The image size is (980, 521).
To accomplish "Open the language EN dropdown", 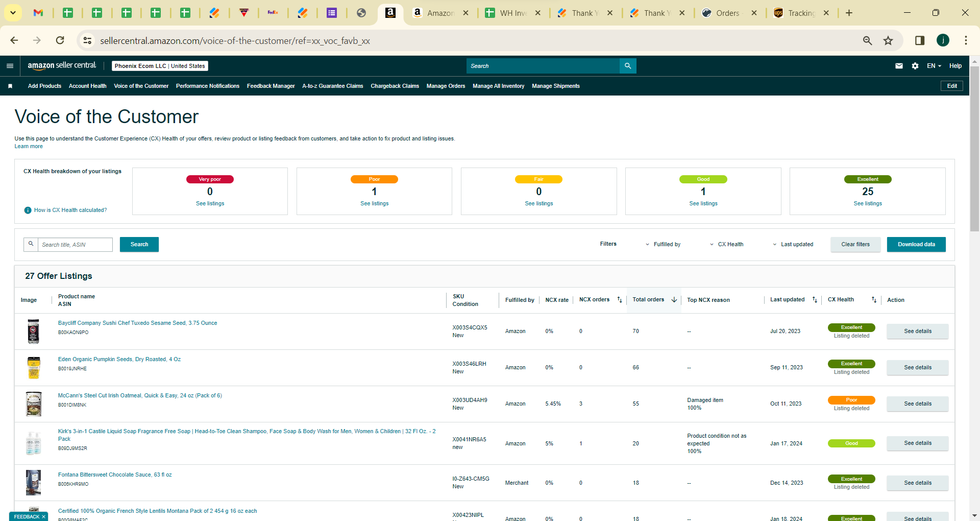I will click(934, 66).
